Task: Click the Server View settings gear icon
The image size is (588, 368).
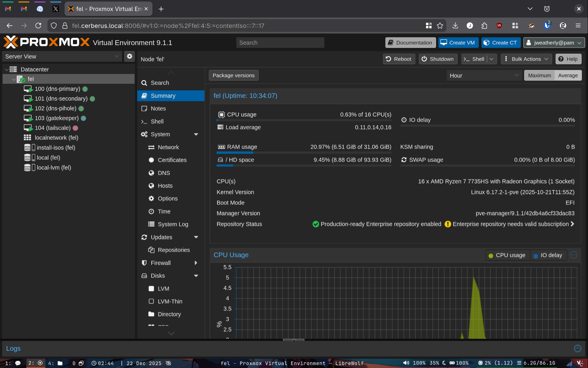Action: [x=130, y=56]
